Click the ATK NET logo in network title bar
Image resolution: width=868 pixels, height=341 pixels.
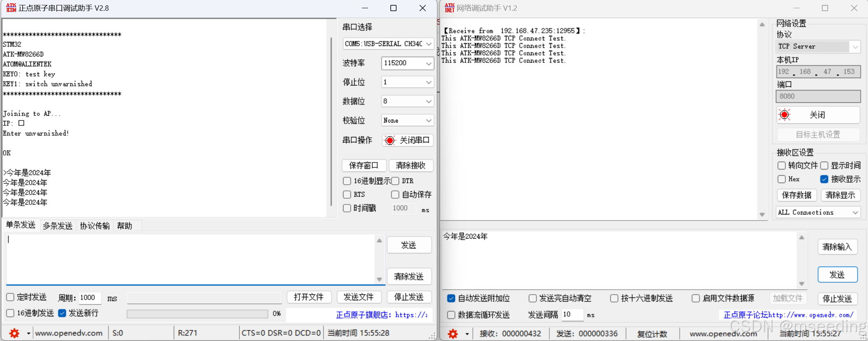coord(449,8)
